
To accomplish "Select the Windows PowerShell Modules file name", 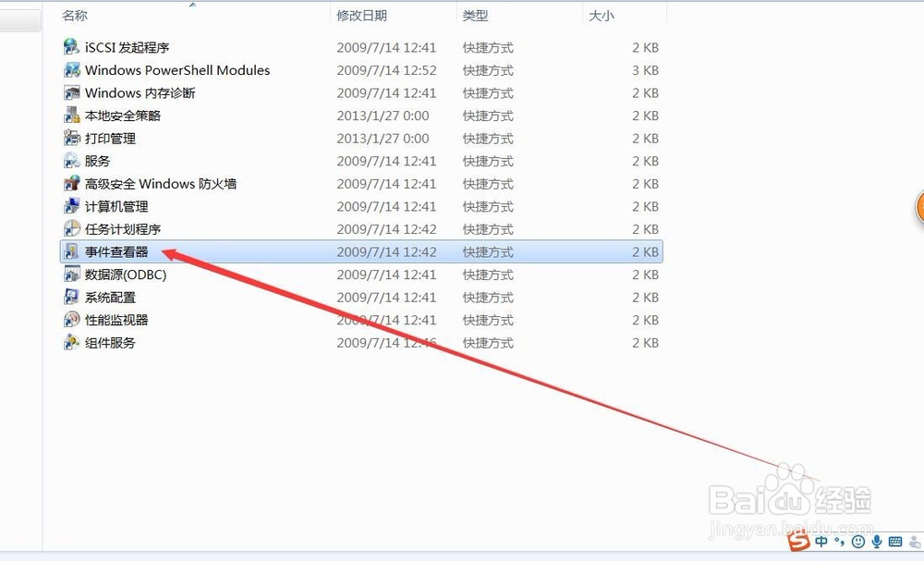I will tap(177, 70).
